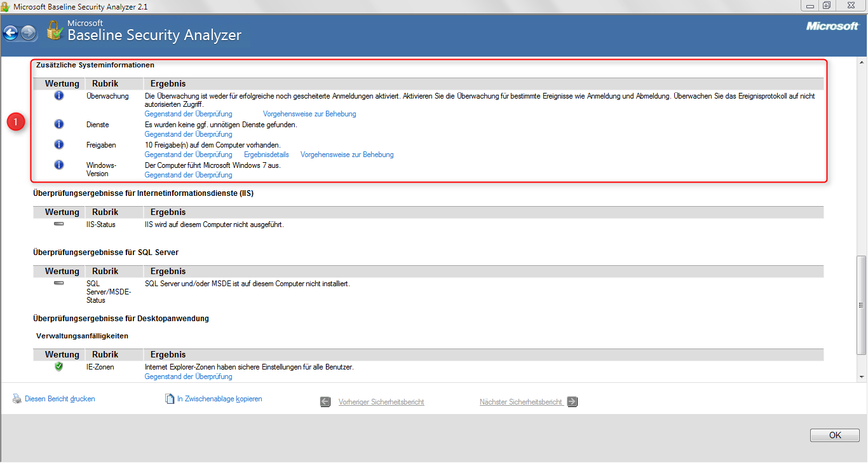The width and height of the screenshot is (868, 463).
Task: Open Vorgehensweise zur Behebung for Überwachung
Action: point(309,113)
